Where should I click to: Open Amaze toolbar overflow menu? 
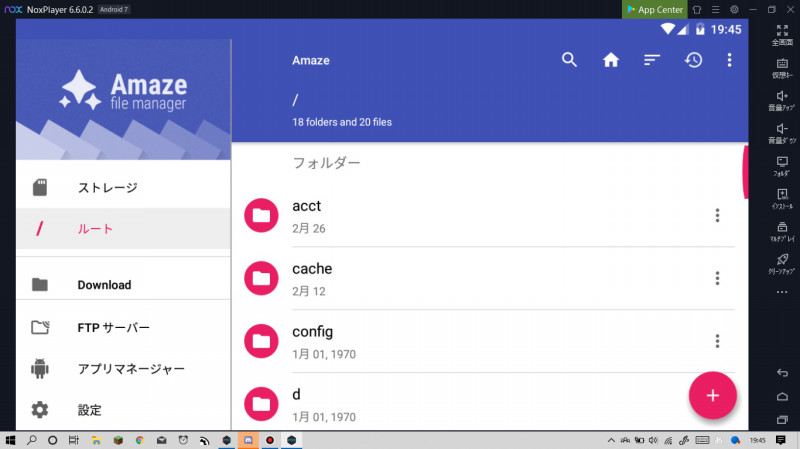tap(730, 60)
